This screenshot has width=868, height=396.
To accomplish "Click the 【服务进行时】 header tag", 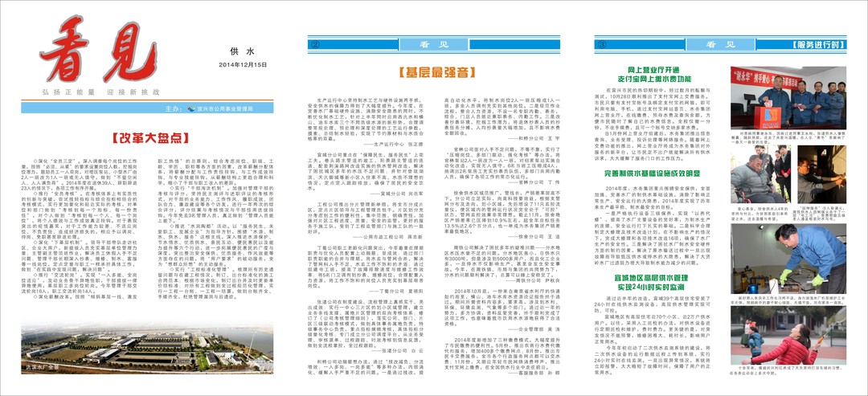I will tap(819, 45).
